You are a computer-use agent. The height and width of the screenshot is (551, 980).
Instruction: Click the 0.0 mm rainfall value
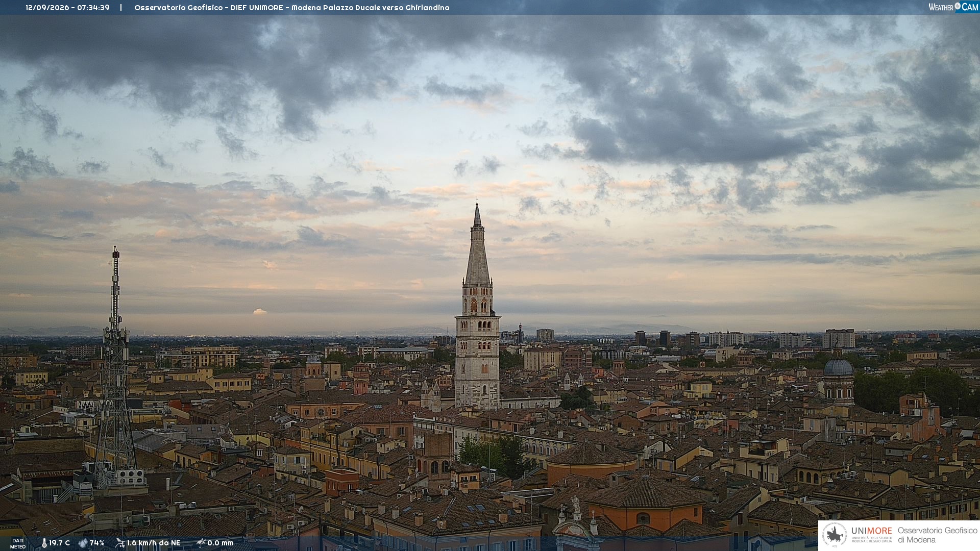(x=220, y=543)
